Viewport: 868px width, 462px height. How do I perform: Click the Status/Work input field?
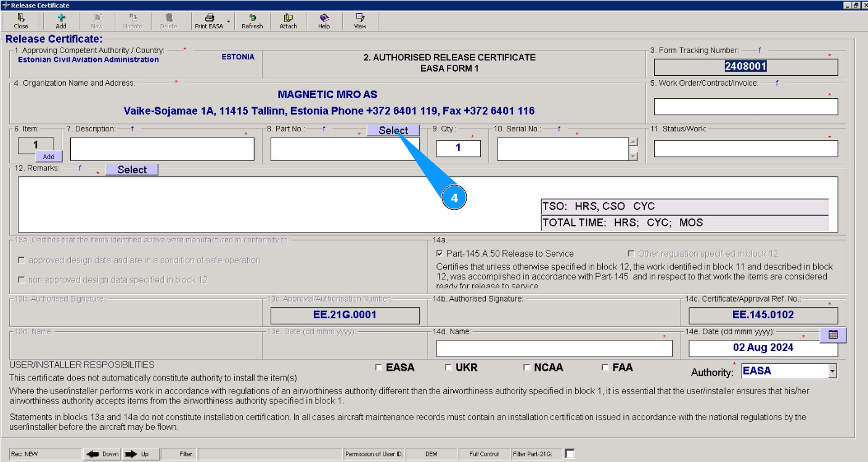point(746,149)
